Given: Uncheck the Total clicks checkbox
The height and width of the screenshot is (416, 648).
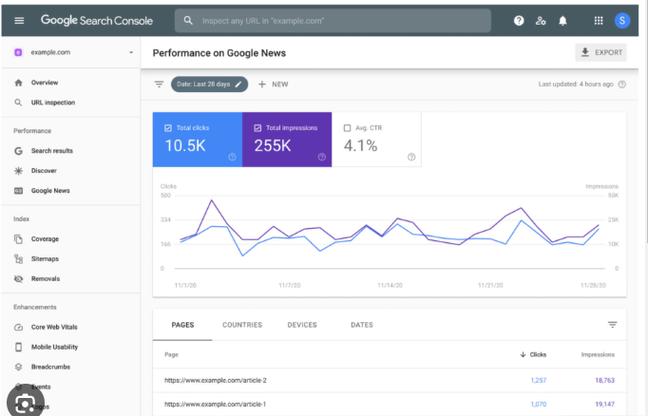Looking at the screenshot, I should (x=168, y=128).
